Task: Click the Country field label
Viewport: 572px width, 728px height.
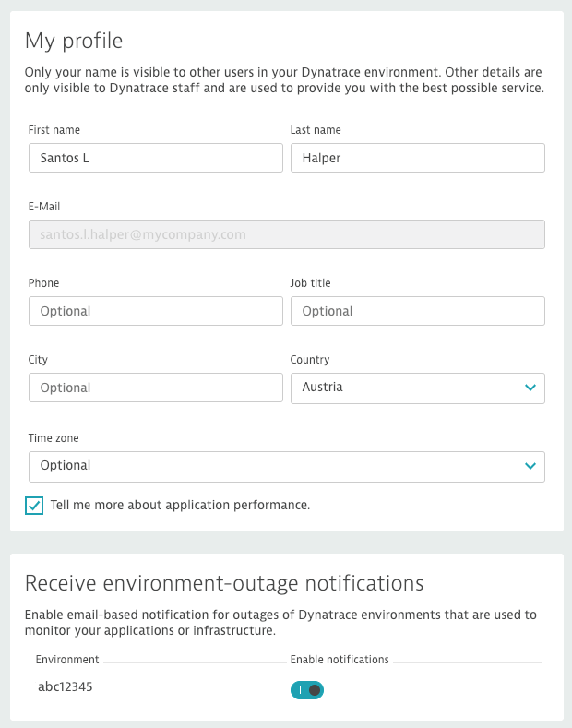Action: [310, 360]
